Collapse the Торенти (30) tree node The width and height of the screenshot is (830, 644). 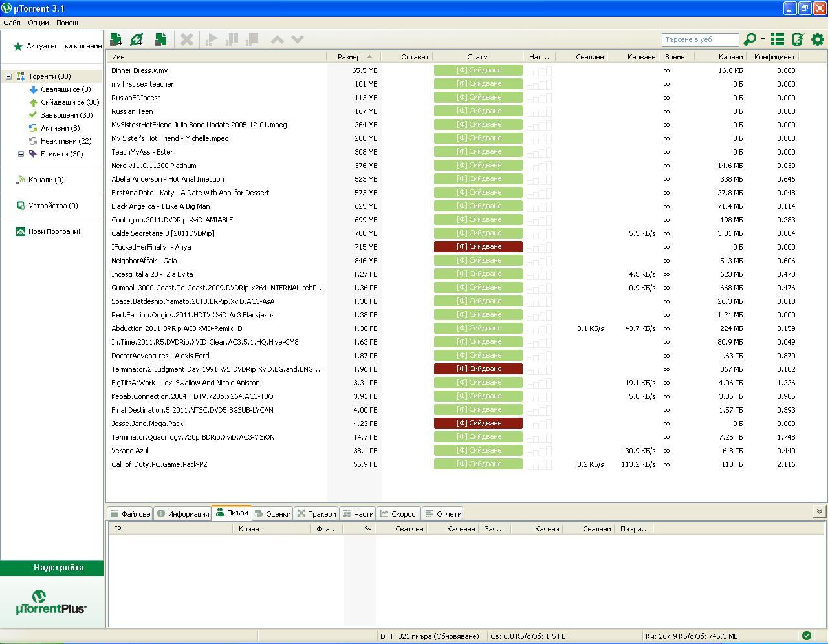coord(8,76)
